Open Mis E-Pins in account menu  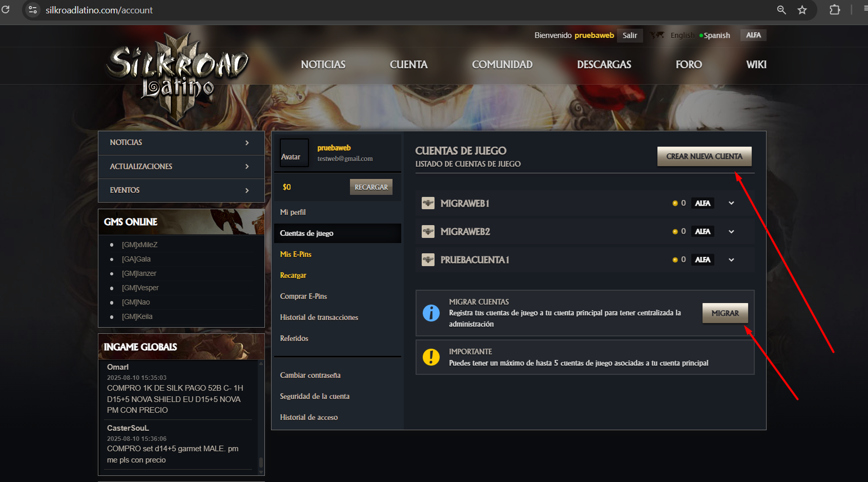296,254
